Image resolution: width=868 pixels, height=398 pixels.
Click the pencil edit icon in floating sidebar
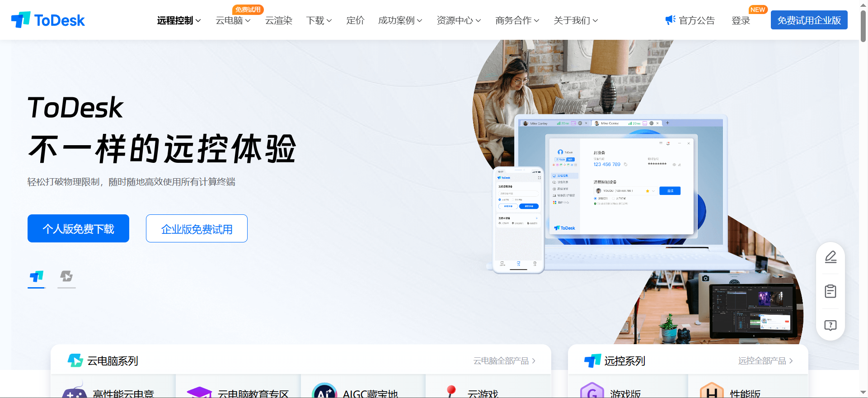pos(830,257)
